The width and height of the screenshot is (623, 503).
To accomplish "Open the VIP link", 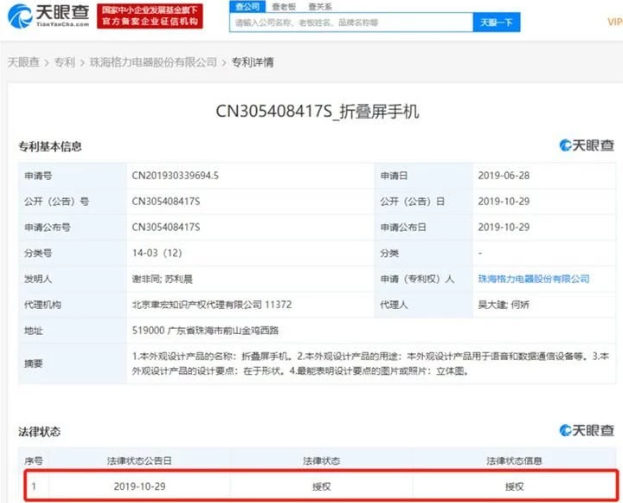I will (615, 22).
